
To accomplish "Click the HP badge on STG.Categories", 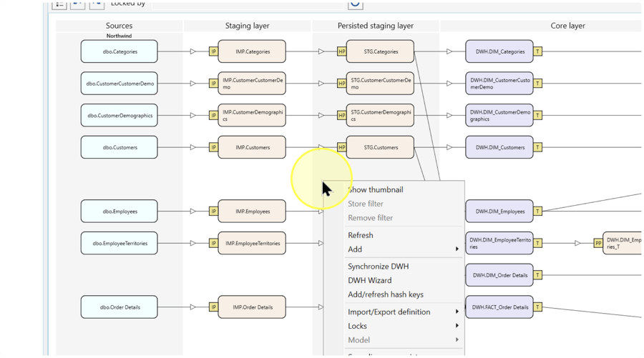I will pyautogui.click(x=342, y=51).
